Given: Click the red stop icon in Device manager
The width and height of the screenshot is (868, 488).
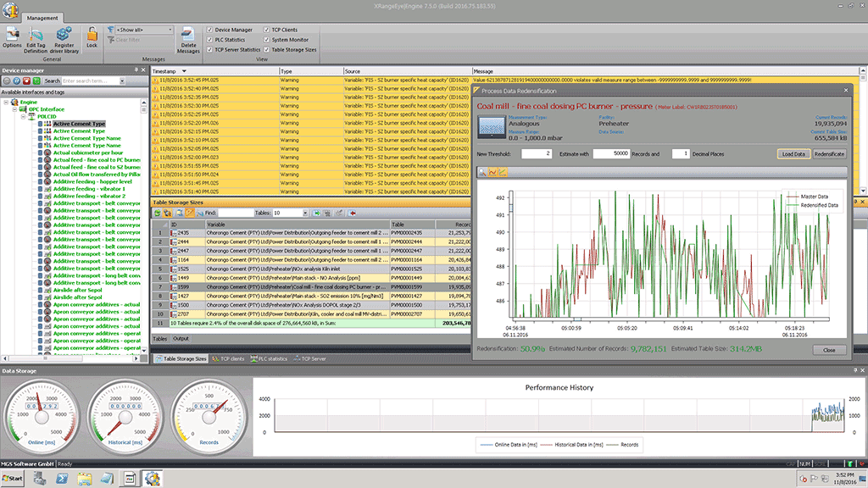Looking at the screenshot, I should point(26,80).
